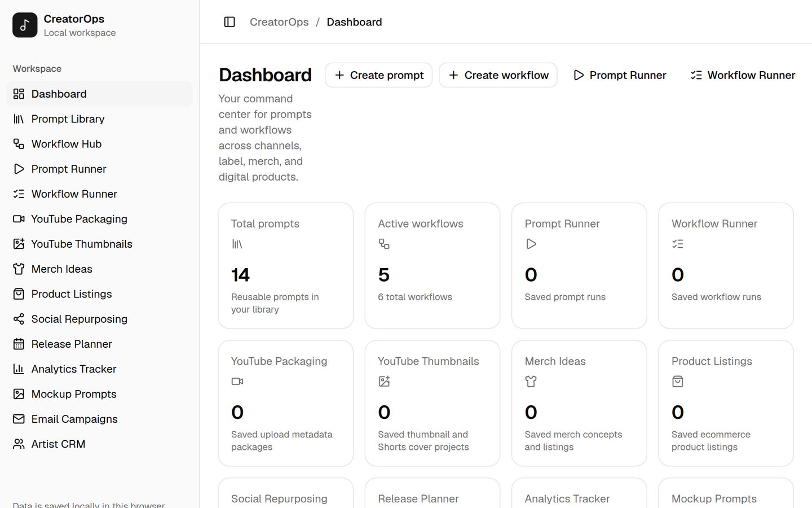Viewport: 812px width, 508px height.
Task: Click the YouTube Thumbnails image icon in sidebar
Action: (19, 244)
